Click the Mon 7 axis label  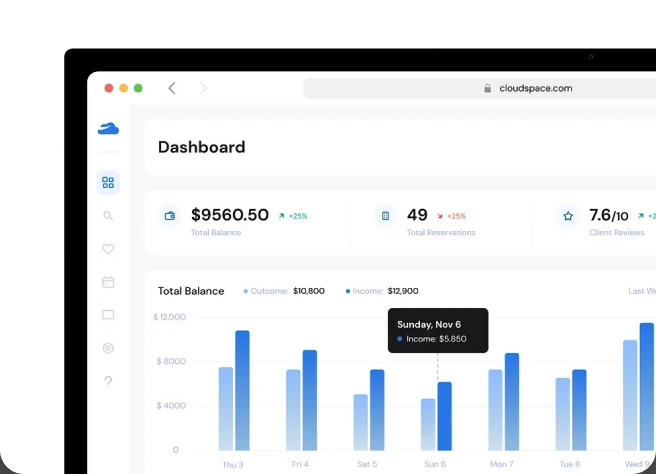[502, 464]
